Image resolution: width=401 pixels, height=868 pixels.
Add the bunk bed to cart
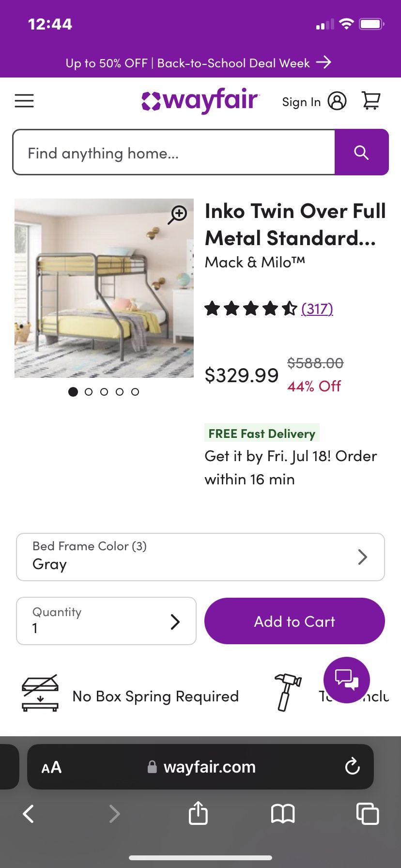coord(294,621)
